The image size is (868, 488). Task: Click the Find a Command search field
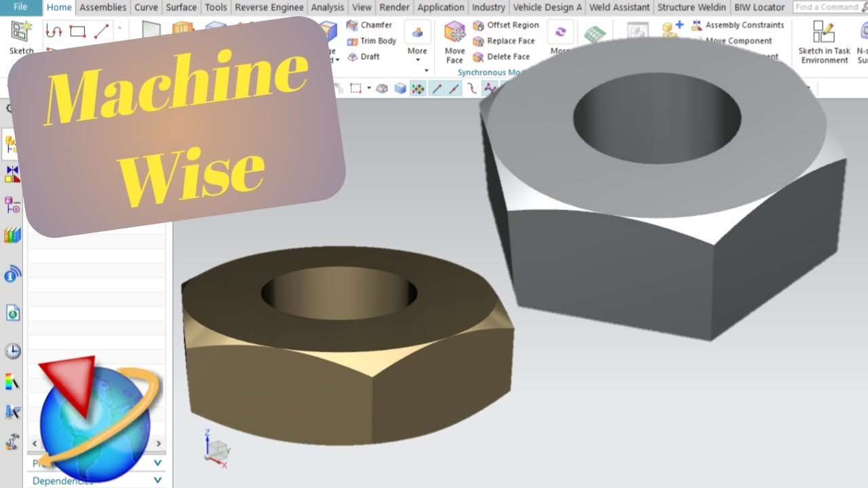coord(830,7)
